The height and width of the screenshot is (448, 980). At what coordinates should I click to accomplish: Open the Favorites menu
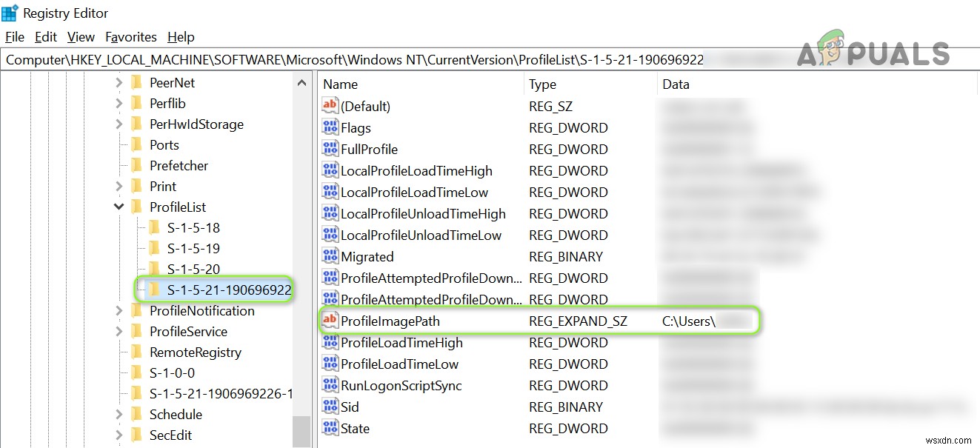(131, 37)
